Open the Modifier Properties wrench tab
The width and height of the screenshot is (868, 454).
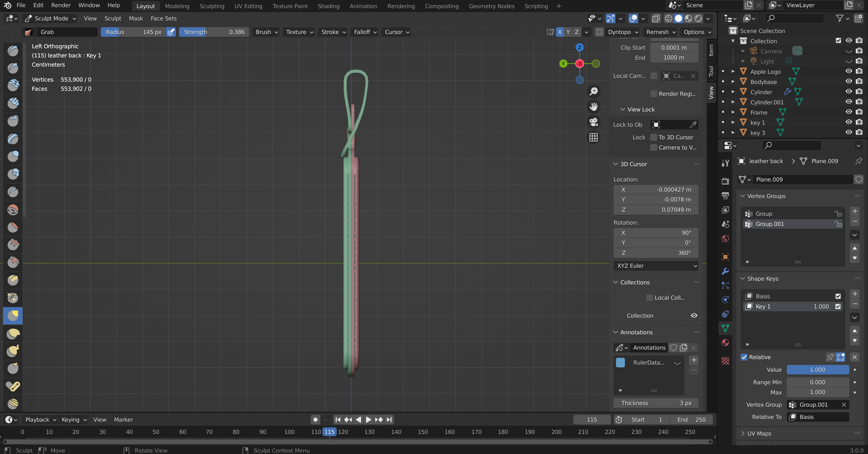tap(726, 271)
